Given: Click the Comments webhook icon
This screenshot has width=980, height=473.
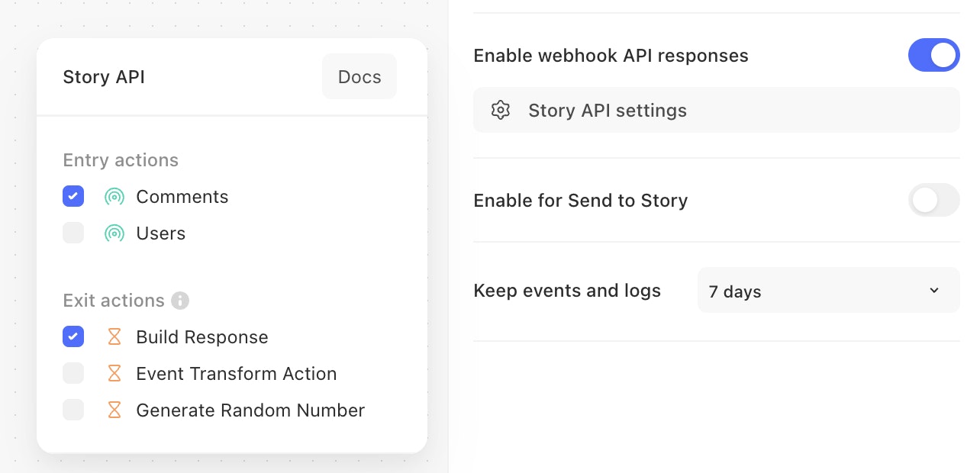Looking at the screenshot, I should (114, 197).
